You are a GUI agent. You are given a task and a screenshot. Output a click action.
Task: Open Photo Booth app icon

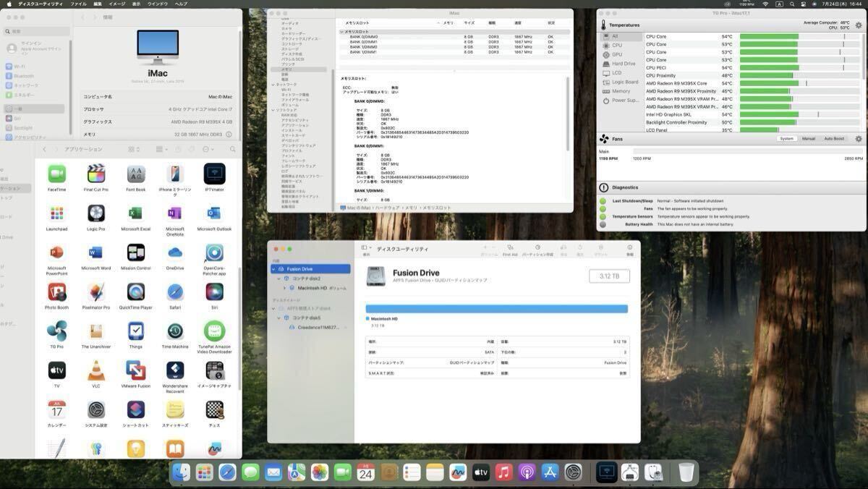[x=56, y=292]
